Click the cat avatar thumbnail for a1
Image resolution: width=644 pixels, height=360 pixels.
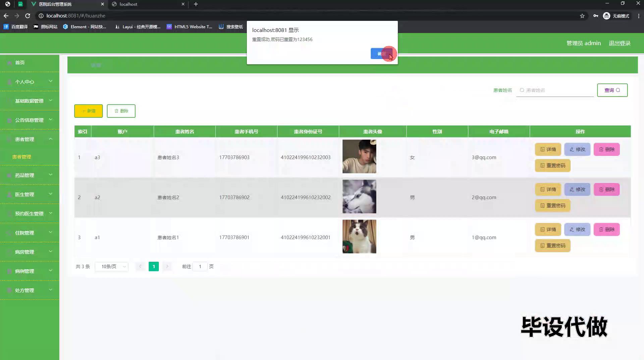coord(359,236)
